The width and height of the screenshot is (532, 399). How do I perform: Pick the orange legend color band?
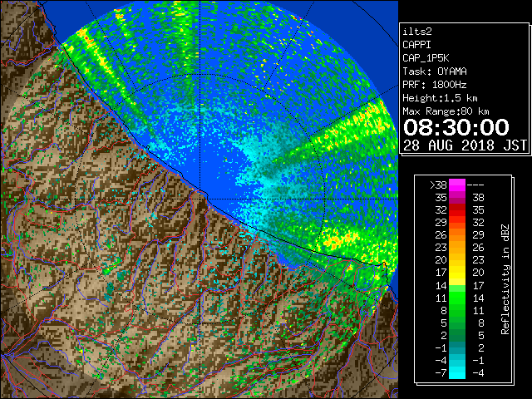[x=457, y=235]
